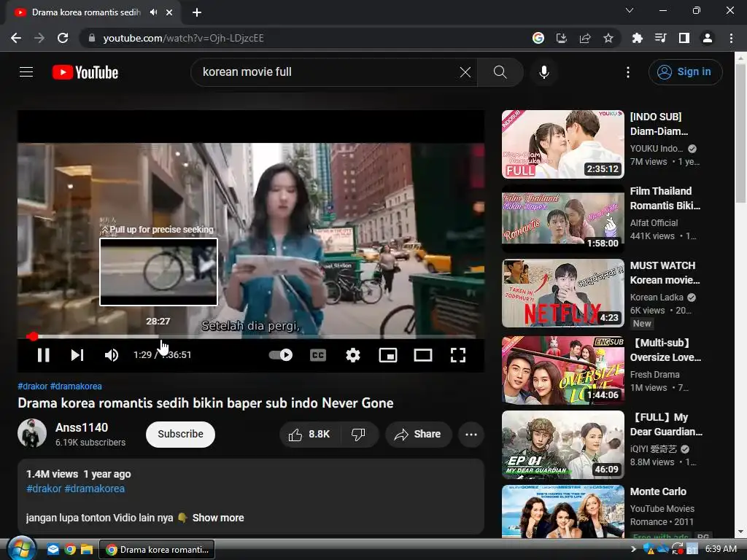This screenshot has width=747, height=560.
Task: Open the #dramakorea hashtag above title
Action: tap(76, 386)
